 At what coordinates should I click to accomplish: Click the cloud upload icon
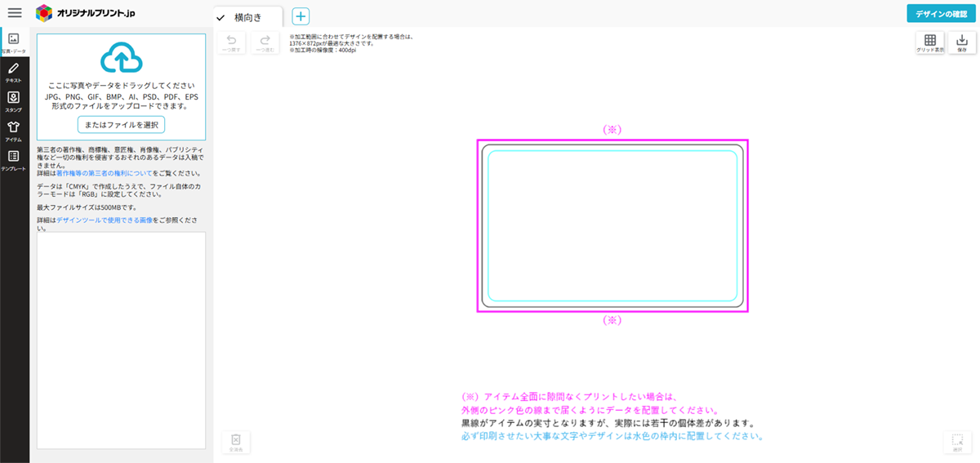pyautogui.click(x=121, y=58)
